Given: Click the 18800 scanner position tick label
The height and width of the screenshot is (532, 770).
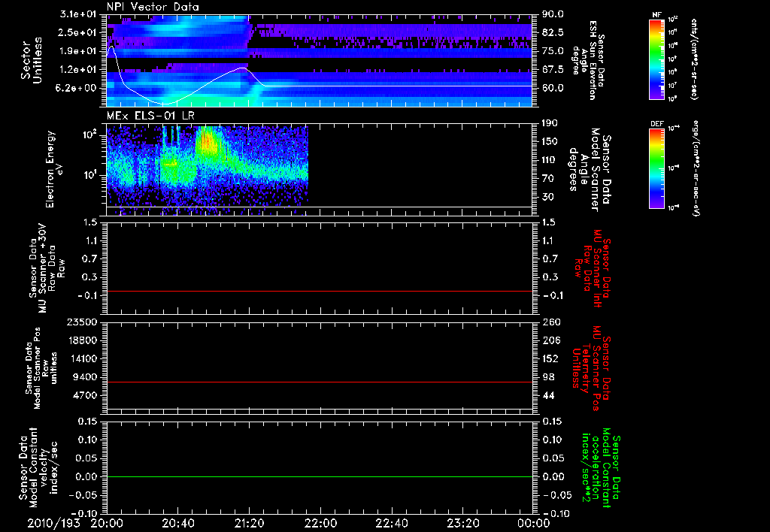Looking at the screenshot, I should tap(81, 340).
